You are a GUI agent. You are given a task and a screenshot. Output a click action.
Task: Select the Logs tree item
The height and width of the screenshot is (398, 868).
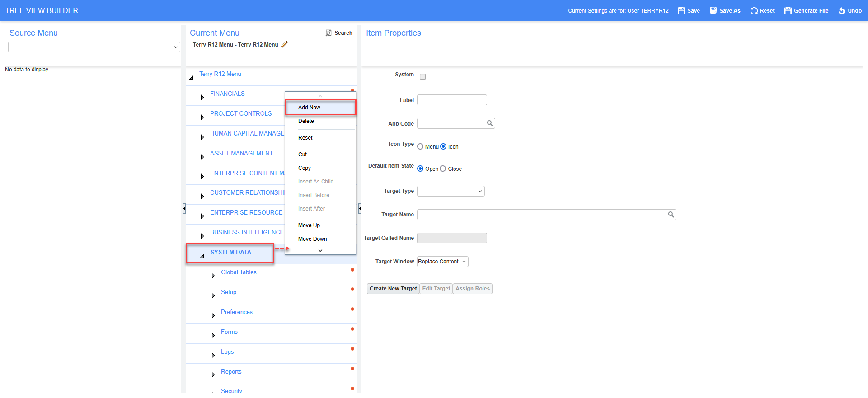[x=227, y=351]
